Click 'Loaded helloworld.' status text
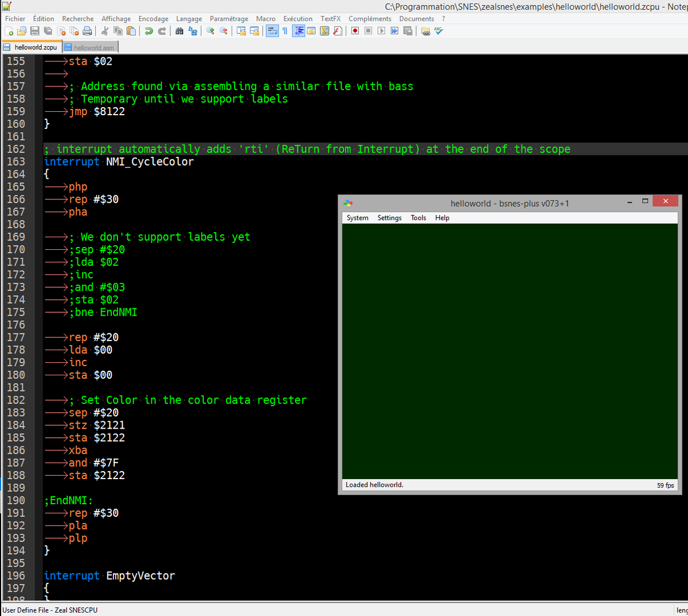The width and height of the screenshot is (688, 616). point(374,485)
